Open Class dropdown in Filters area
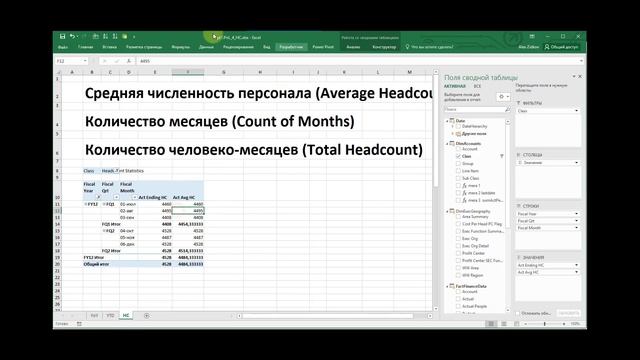 (576, 111)
